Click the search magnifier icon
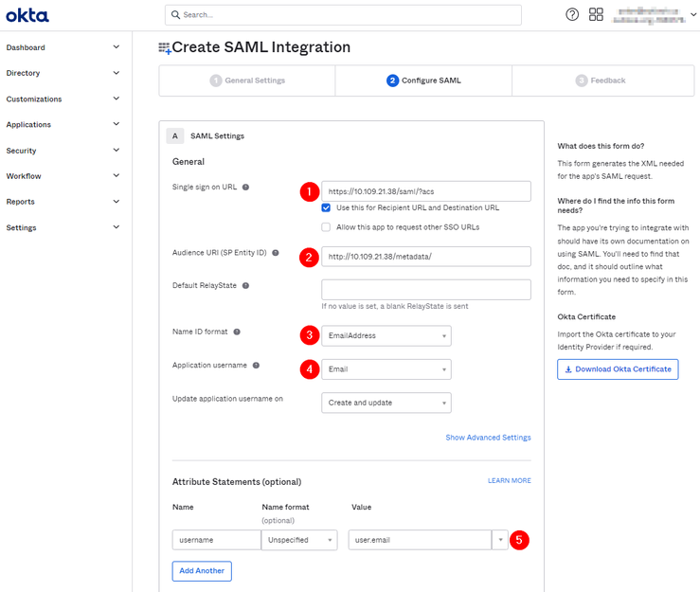 pyautogui.click(x=175, y=15)
